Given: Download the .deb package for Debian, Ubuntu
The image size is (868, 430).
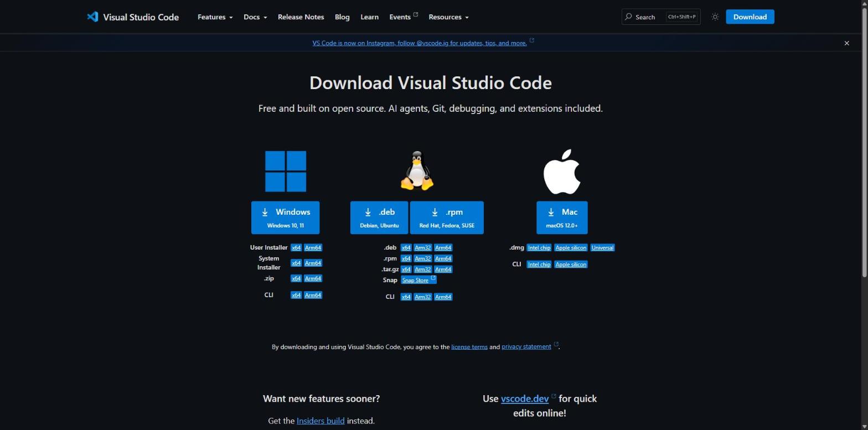Looking at the screenshot, I should click(379, 217).
